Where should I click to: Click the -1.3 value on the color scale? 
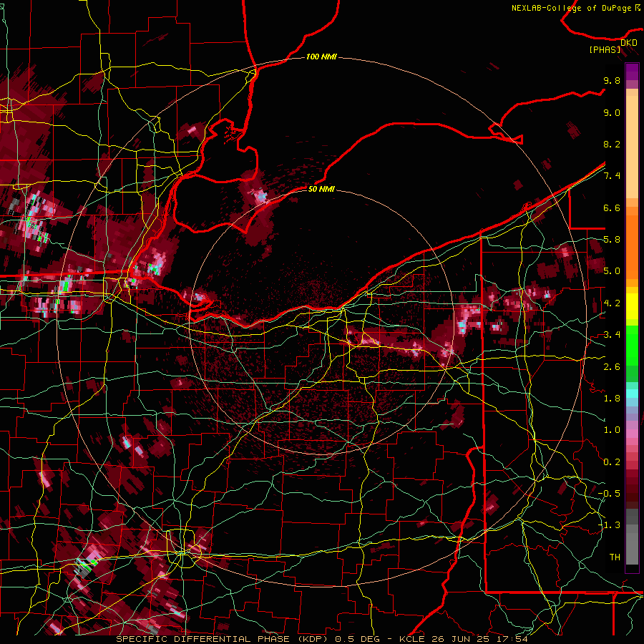[x=609, y=525]
